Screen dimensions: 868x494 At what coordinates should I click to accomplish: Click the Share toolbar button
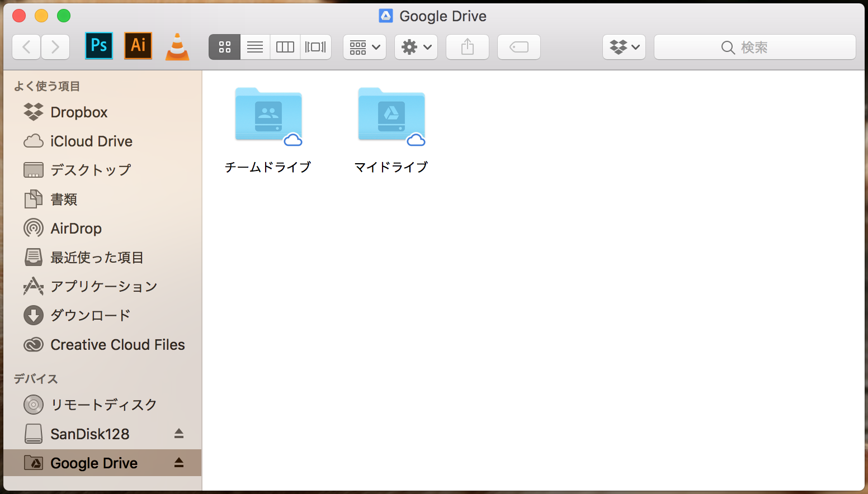click(468, 47)
